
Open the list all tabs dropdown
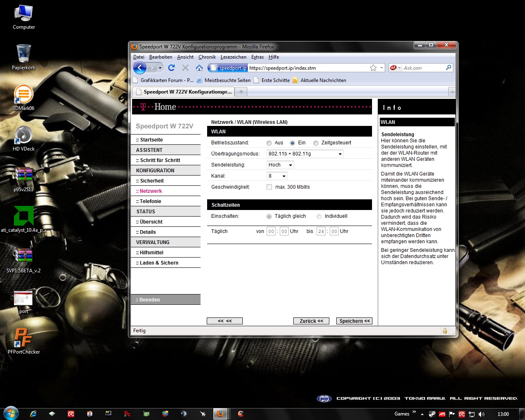[452, 92]
